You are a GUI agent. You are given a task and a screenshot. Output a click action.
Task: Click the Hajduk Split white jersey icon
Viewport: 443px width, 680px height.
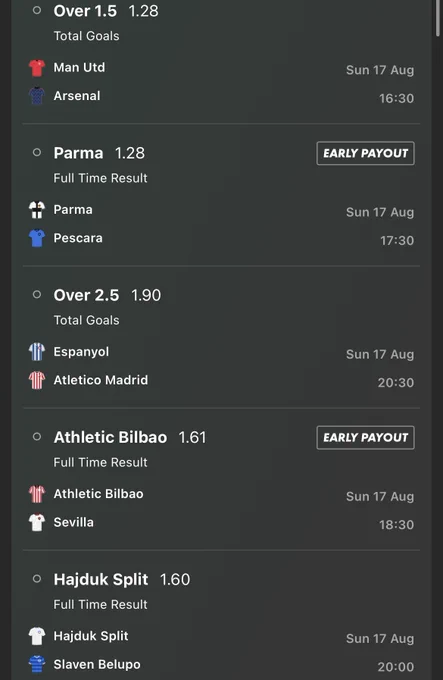(x=37, y=636)
